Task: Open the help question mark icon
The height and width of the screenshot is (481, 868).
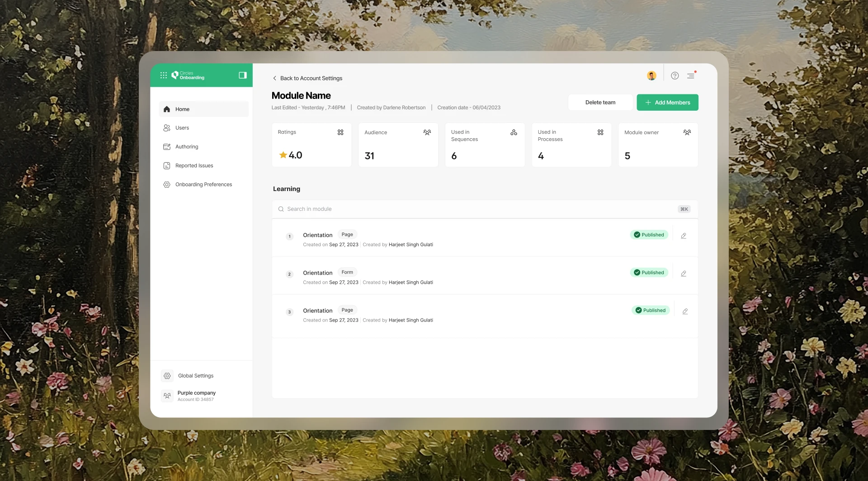Action: [x=675, y=76]
